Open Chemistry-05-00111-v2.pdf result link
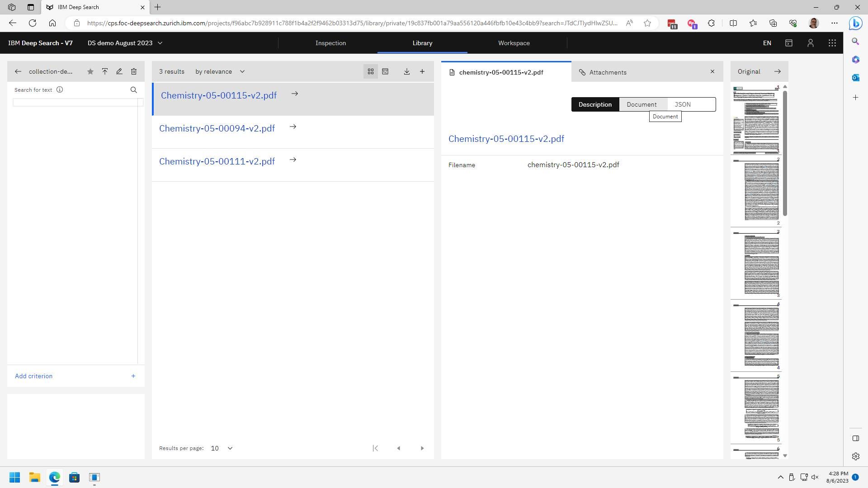The width and height of the screenshot is (868, 488). pyautogui.click(x=217, y=161)
